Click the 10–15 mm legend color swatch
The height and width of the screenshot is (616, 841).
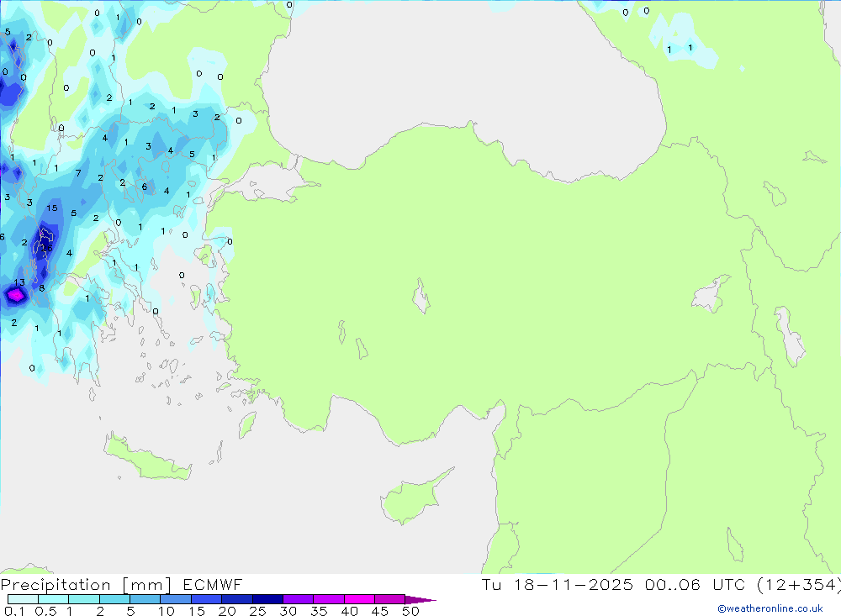coord(176,599)
